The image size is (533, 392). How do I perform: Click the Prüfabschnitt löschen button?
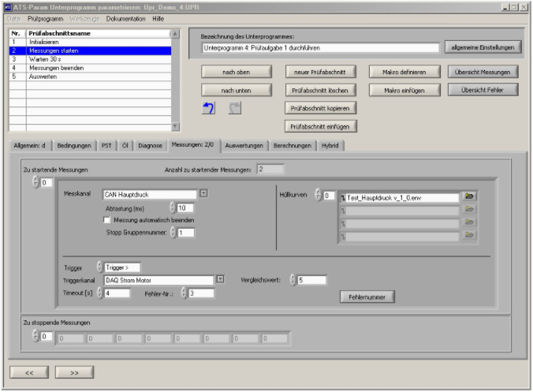click(320, 91)
